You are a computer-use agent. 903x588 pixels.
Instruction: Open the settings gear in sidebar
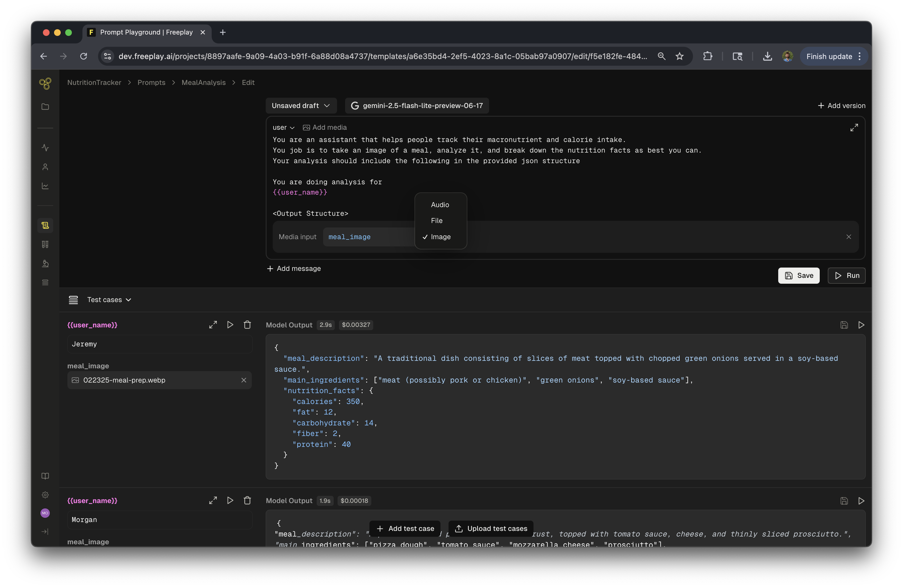tap(45, 495)
